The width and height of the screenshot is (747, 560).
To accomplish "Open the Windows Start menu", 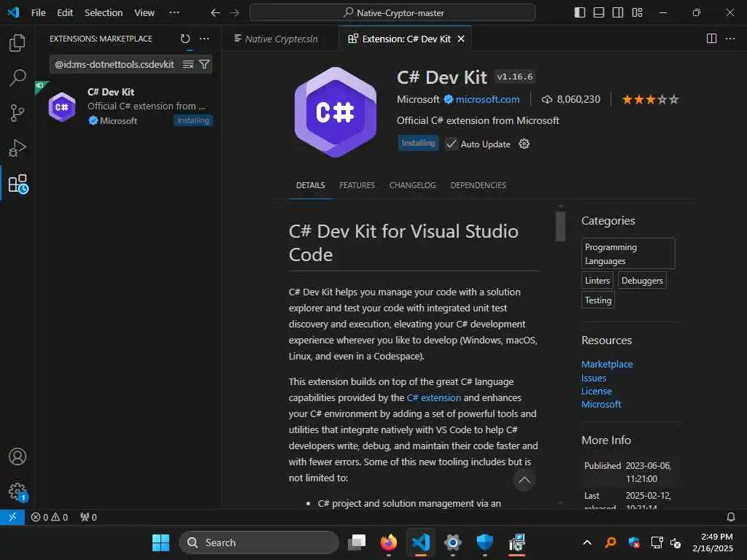I will 160,542.
